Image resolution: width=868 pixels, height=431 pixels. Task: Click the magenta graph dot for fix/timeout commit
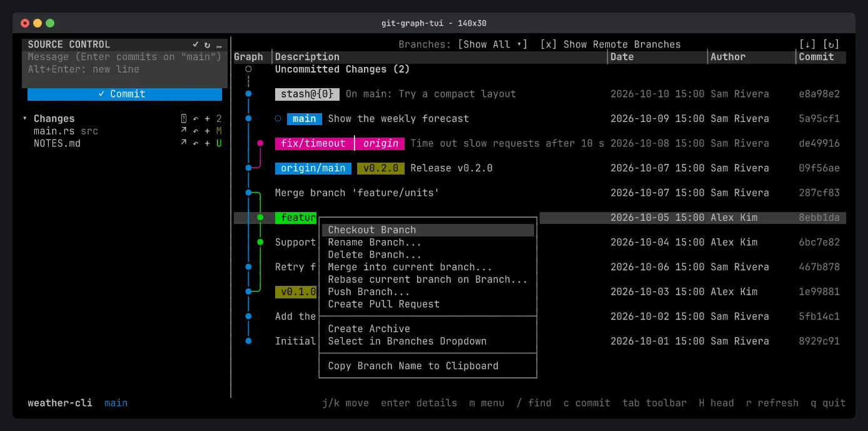(260, 143)
